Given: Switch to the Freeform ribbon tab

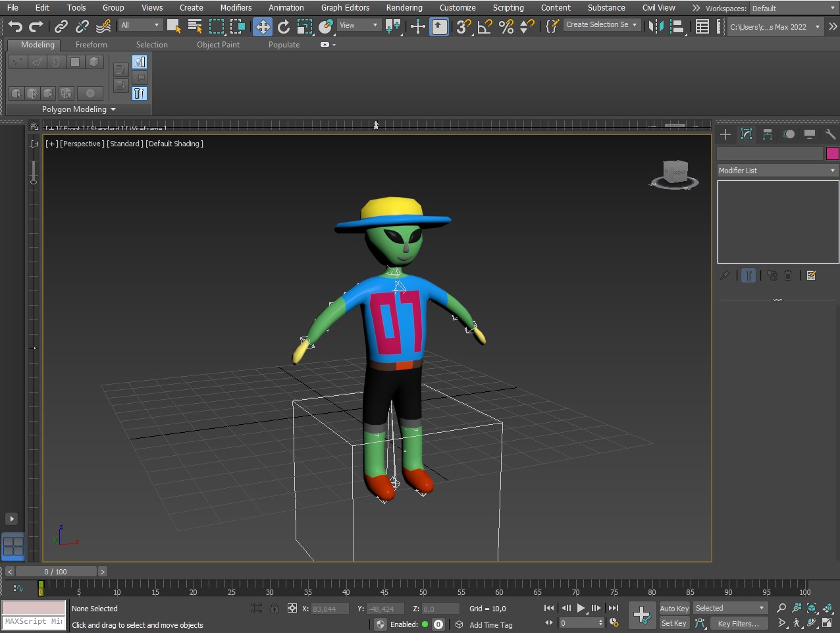Looking at the screenshot, I should click(92, 45).
